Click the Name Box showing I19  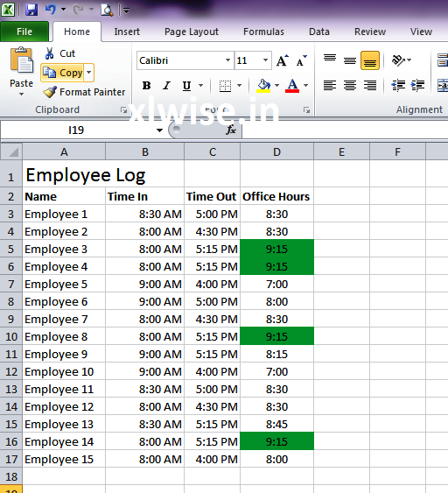tap(76, 130)
